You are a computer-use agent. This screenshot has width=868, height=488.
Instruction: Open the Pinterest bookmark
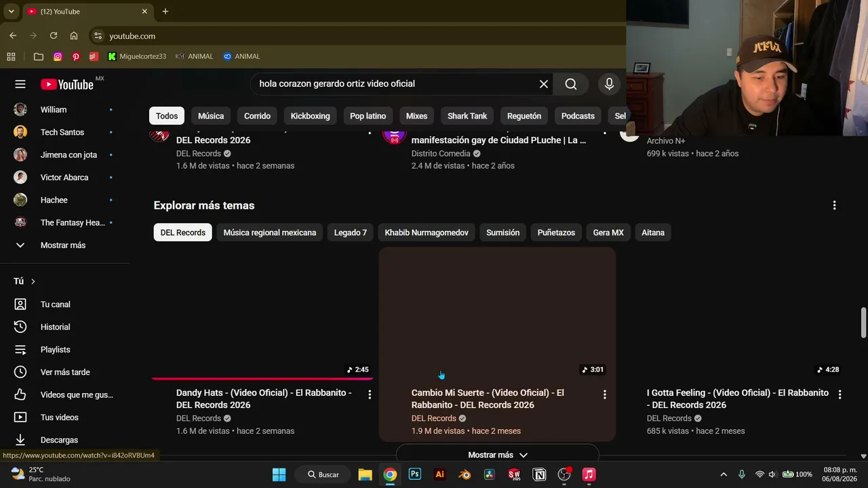click(76, 56)
